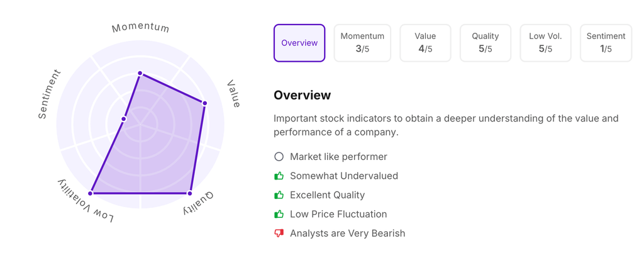Switch to the Value 4/5 tab
Screen dimensions: 644x257
pos(425,43)
